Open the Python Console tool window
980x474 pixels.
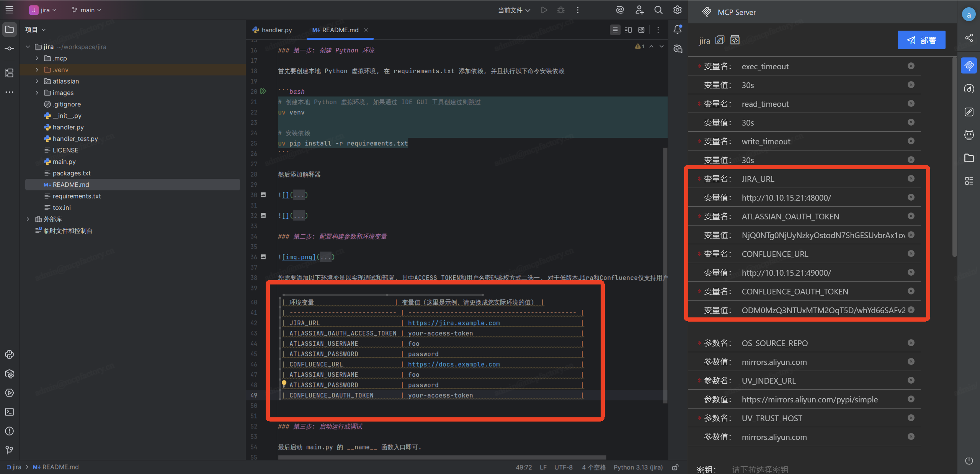(9, 355)
